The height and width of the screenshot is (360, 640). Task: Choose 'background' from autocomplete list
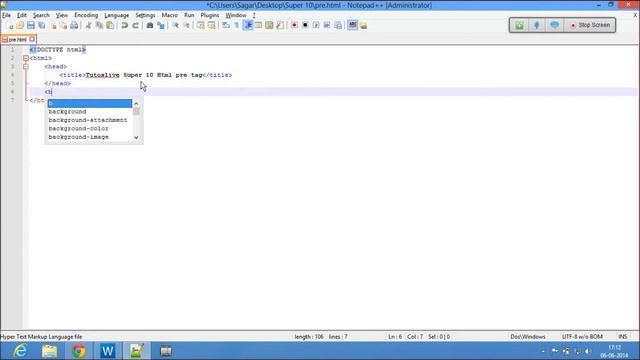point(90,112)
